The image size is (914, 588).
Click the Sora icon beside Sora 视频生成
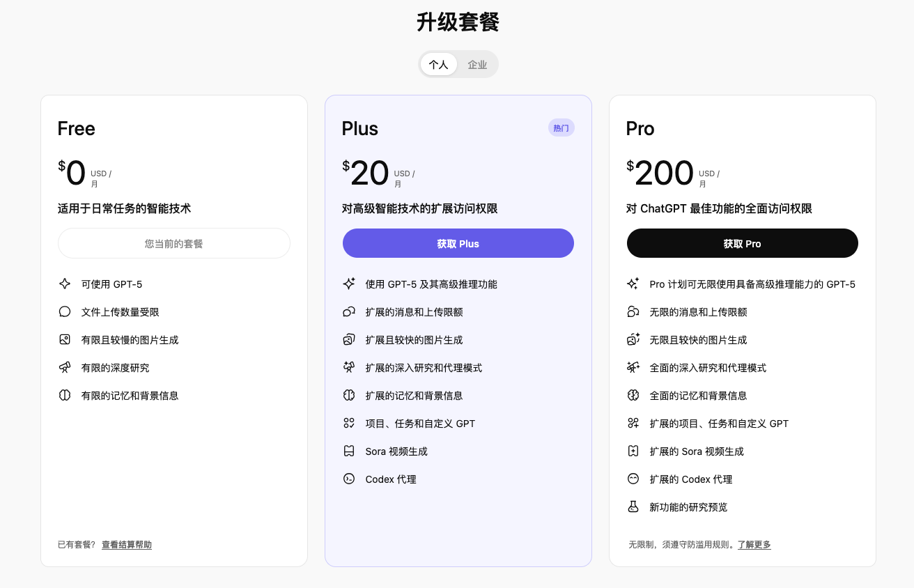click(x=349, y=451)
